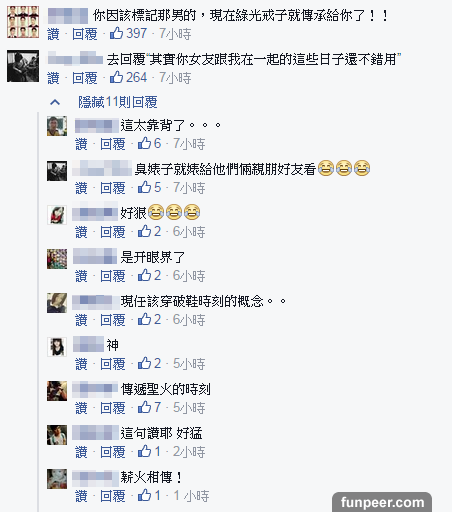
Task: Like the 綠光戒子 top comment via 讚
Action: coord(53,34)
